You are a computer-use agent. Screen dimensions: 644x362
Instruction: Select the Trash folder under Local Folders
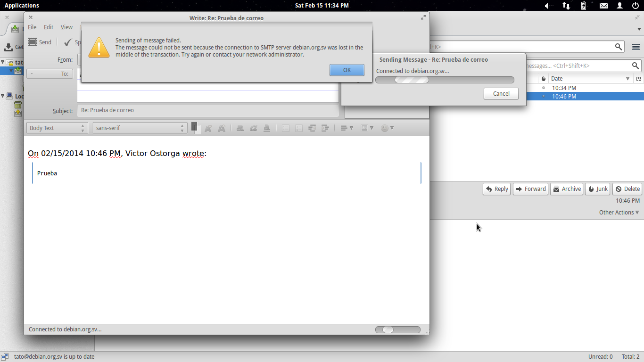pyautogui.click(x=18, y=105)
